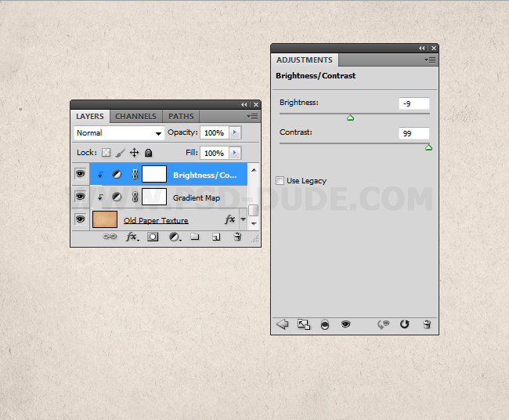This screenshot has width=509, height=420.
Task: Click the Brightness/Contrast layer mask thumbnail
Action: pos(154,174)
